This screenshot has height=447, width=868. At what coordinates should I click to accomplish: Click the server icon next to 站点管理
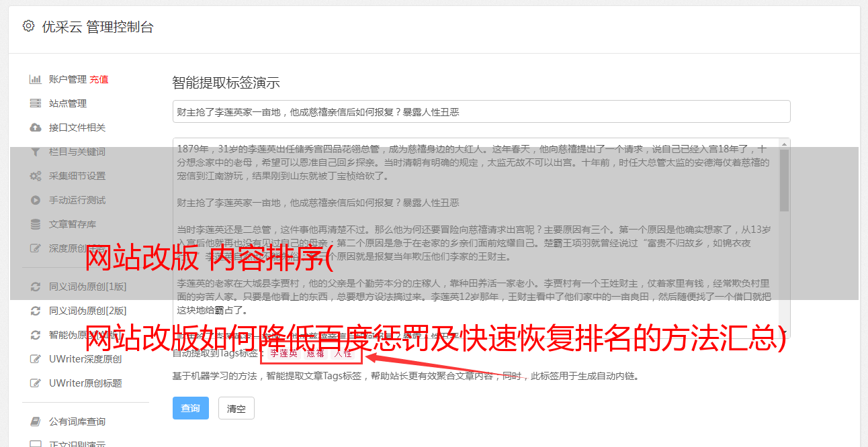point(36,103)
